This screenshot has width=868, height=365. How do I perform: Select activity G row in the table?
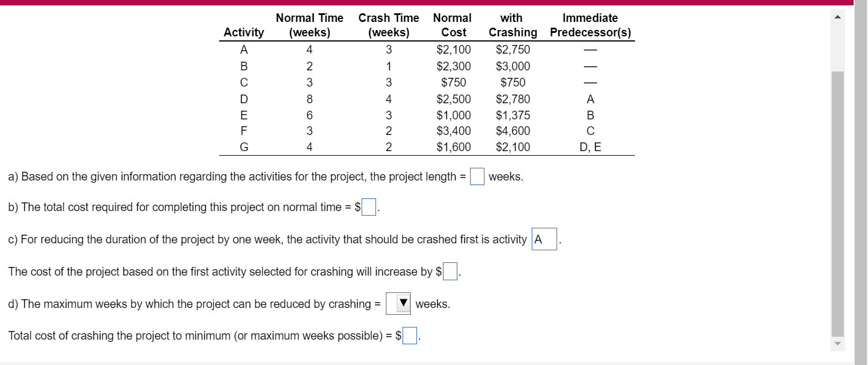[244, 147]
